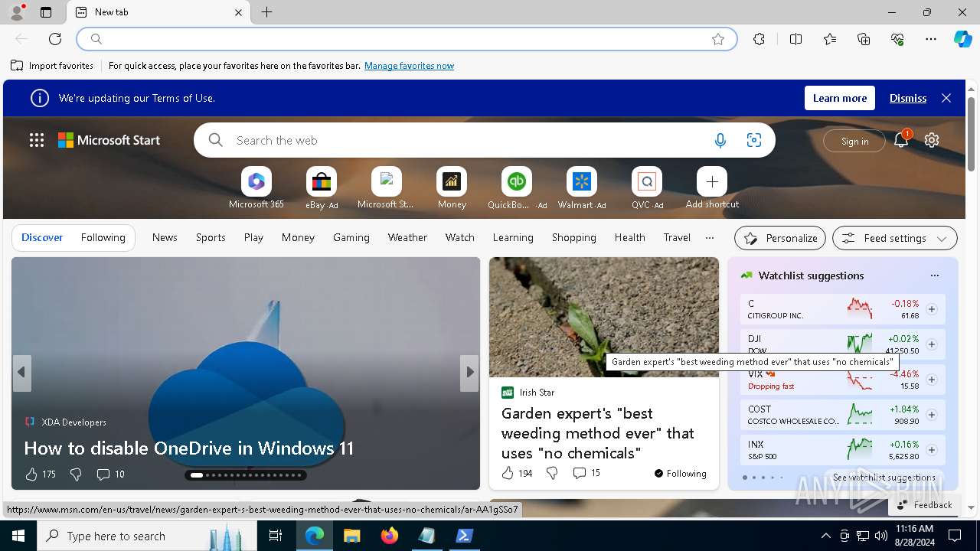Open Microsoft 365 shortcut tile
980x551 pixels.
click(256, 182)
